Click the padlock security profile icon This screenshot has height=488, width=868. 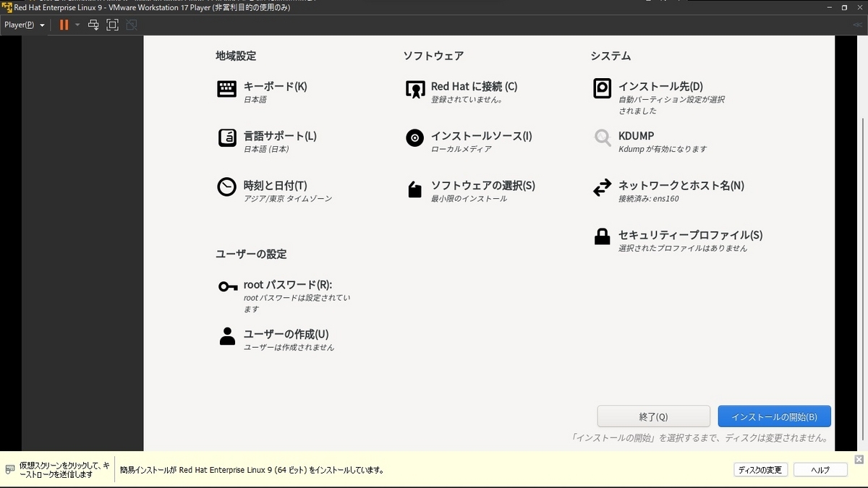click(602, 236)
